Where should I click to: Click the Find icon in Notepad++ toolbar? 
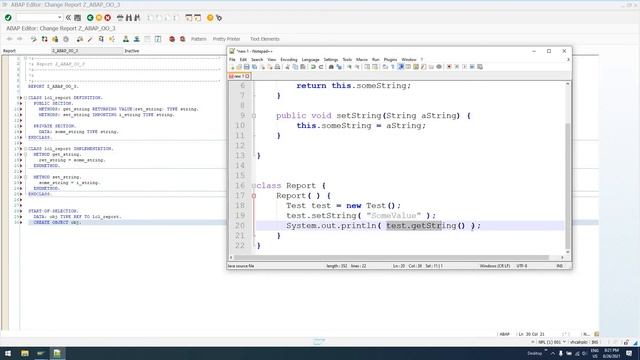coord(331,67)
